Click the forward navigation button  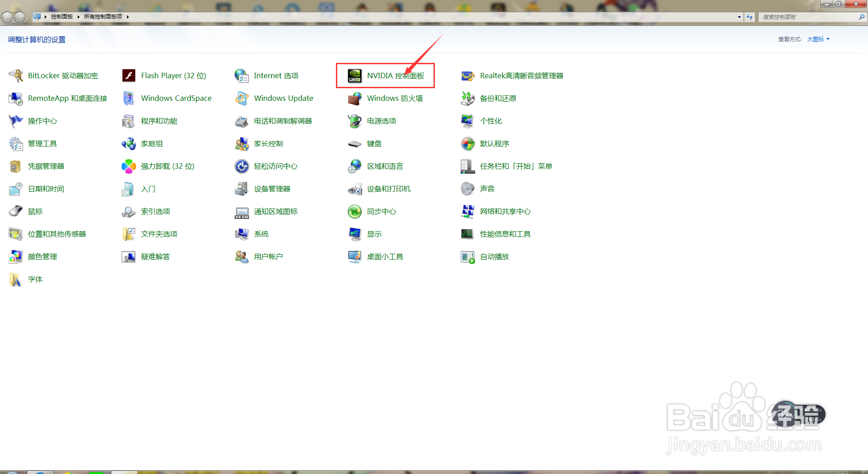pos(19,17)
